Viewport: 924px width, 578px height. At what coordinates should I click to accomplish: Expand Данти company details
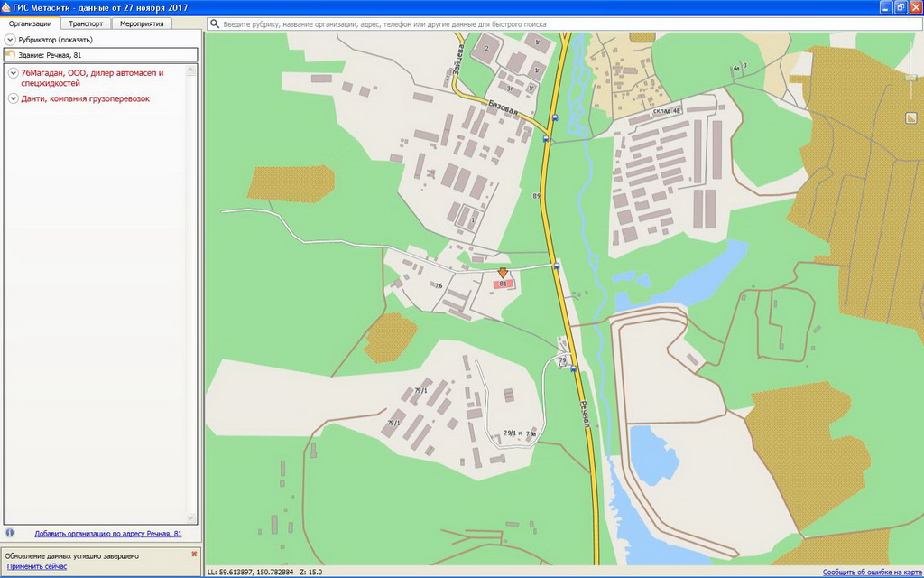point(14,98)
